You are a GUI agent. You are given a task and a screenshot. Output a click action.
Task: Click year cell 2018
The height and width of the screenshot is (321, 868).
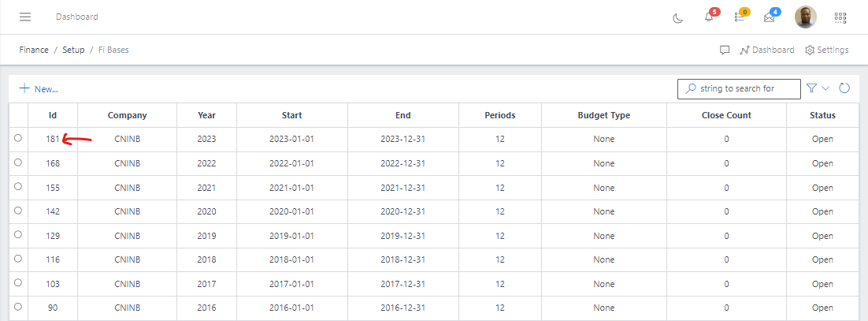[x=207, y=260]
